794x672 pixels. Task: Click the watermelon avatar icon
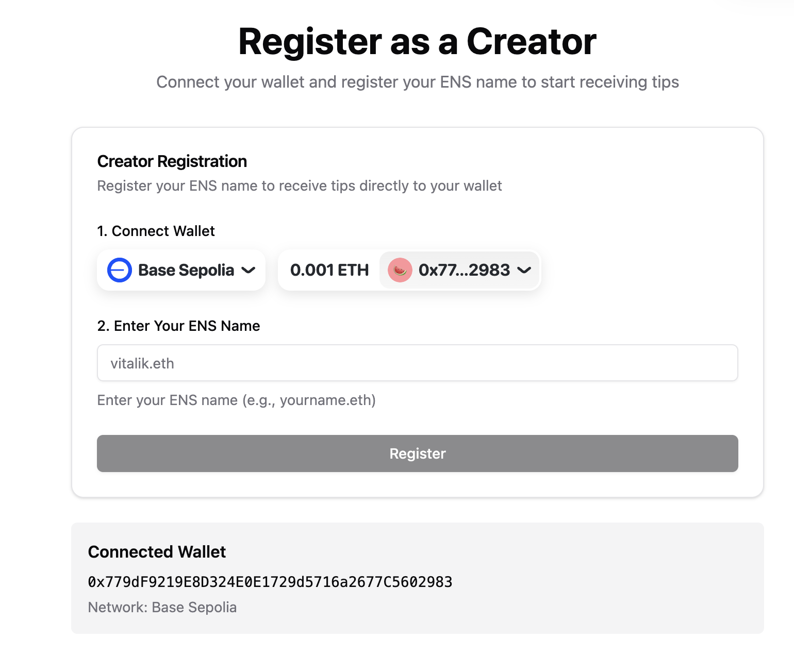pos(400,270)
